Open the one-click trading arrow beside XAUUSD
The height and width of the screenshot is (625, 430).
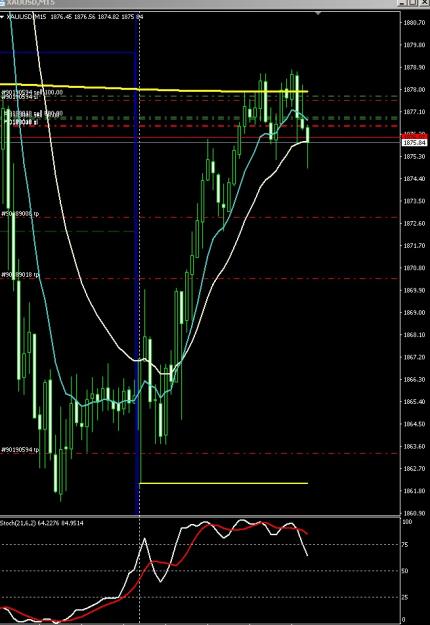(2, 17)
